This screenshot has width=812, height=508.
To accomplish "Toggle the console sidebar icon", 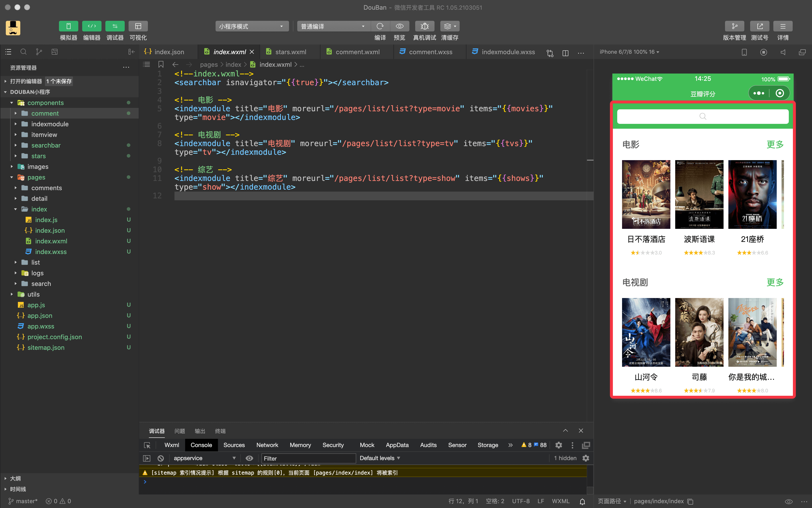I will pos(147,458).
